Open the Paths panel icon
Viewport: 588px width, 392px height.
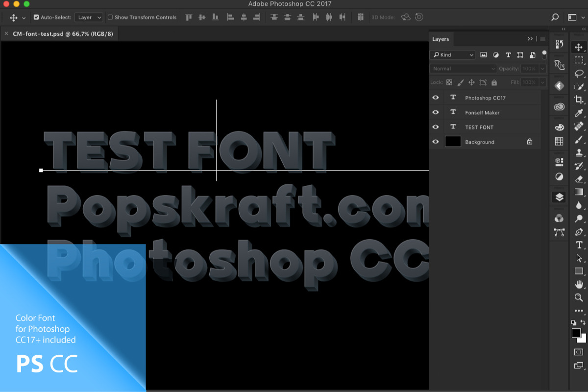click(559, 233)
